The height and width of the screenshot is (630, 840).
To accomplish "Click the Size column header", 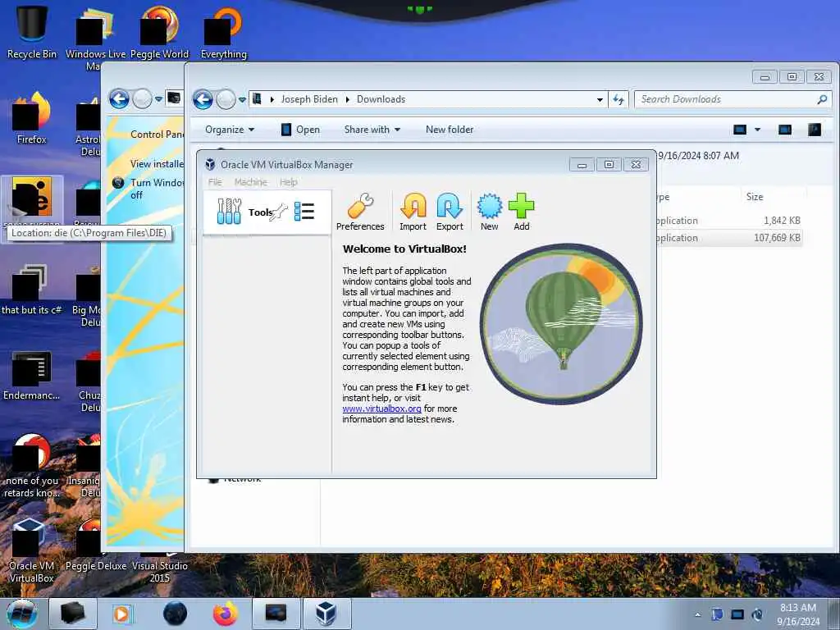I will [x=755, y=197].
